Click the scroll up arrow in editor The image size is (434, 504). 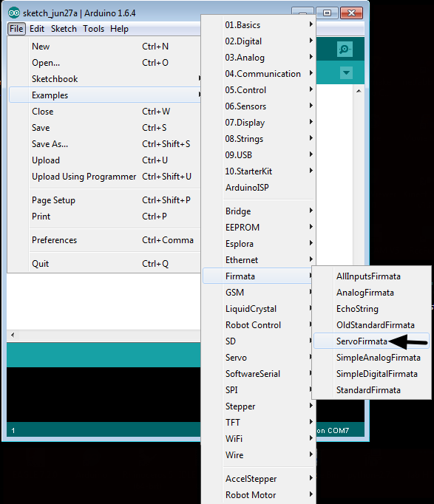click(x=359, y=92)
